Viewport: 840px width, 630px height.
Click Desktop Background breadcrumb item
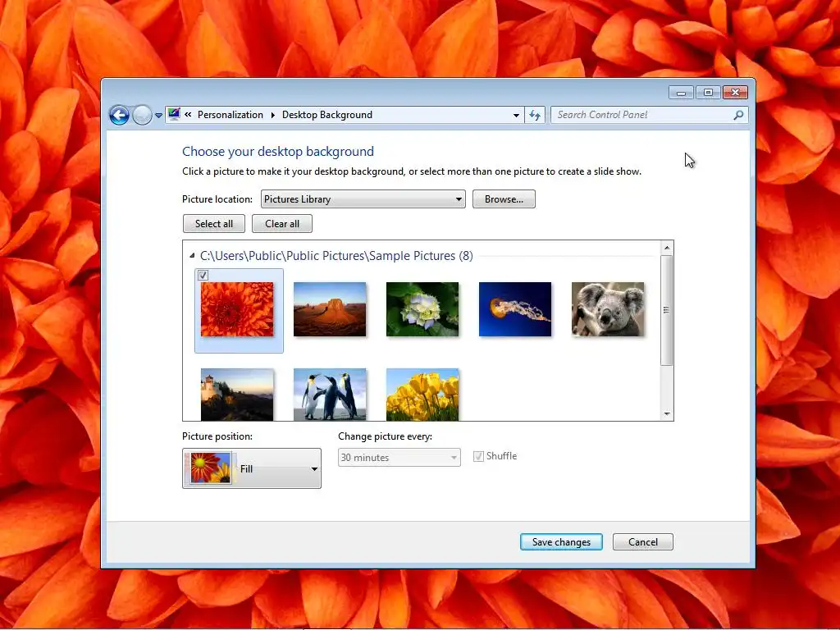(x=326, y=115)
